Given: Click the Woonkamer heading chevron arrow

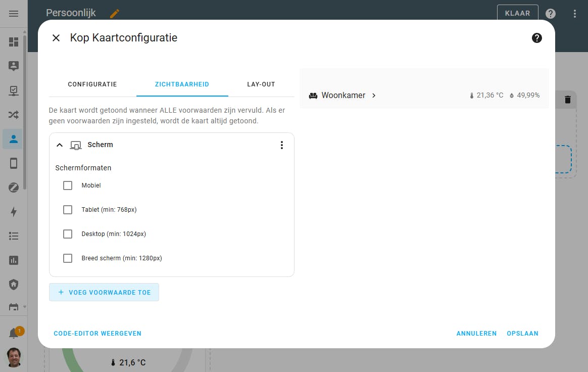Looking at the screenshot, I should (x=373, y=96).
